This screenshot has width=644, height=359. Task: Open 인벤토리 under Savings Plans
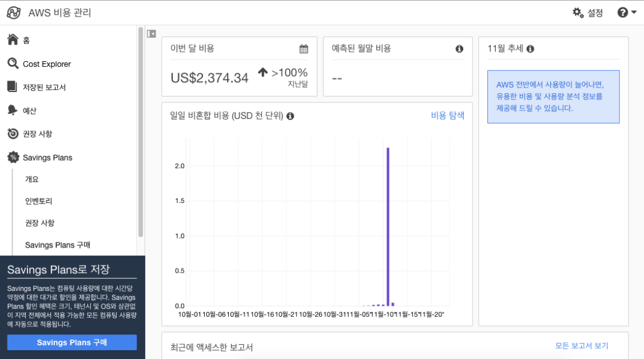39,201
